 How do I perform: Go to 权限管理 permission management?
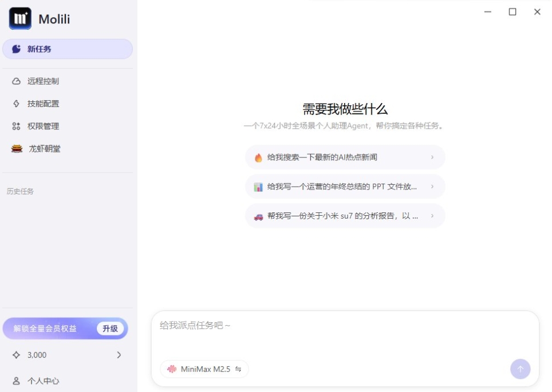pyautogui.click(x=68, y=126)
